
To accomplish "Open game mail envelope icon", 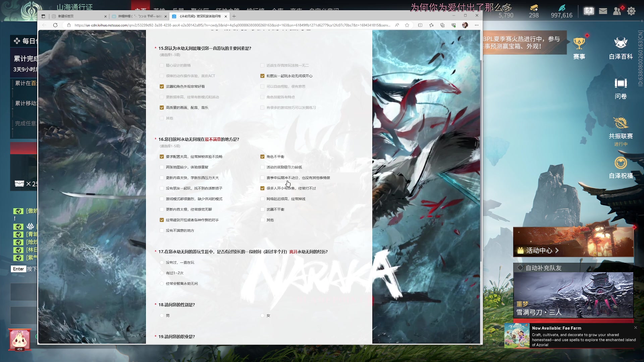I will [603, 11].
